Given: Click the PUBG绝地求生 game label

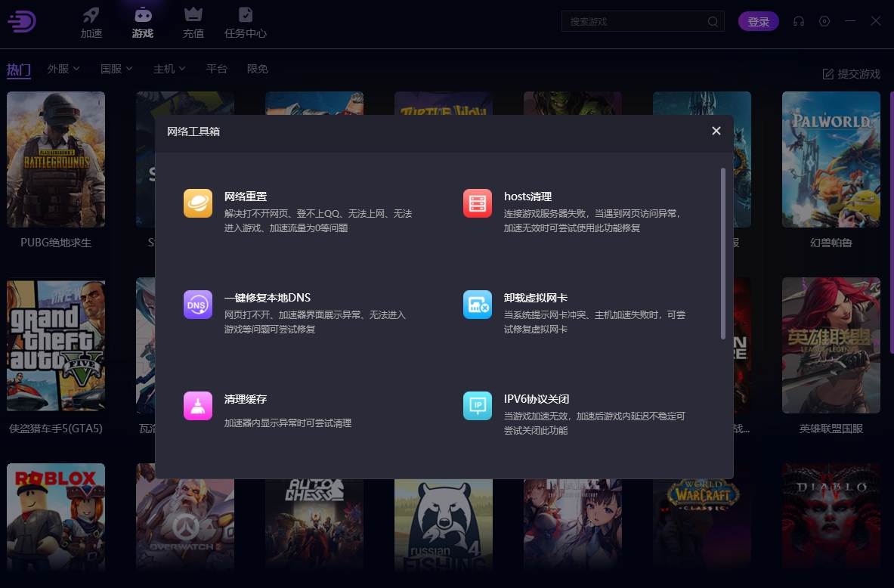Looking at the screenshot, I should pos(56,243).
